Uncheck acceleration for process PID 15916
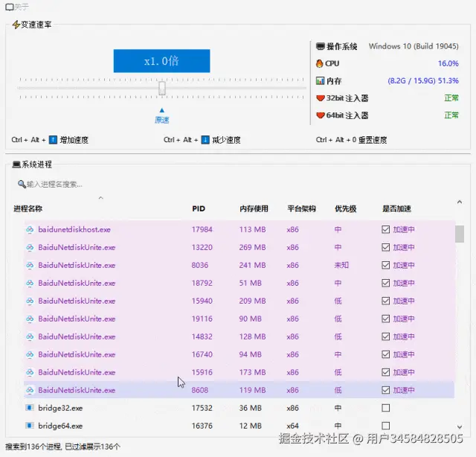The height and width of the screenshot is (457, 476). 385,372
